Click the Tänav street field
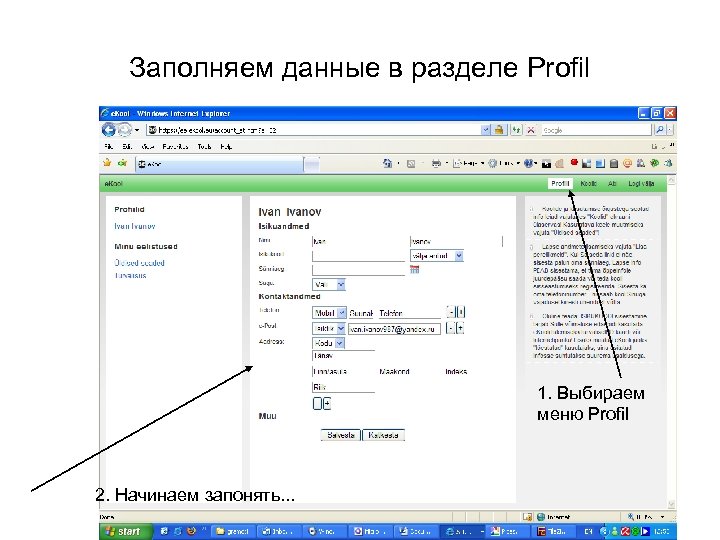Screen dimensions: 720x540 coord(343,356)
